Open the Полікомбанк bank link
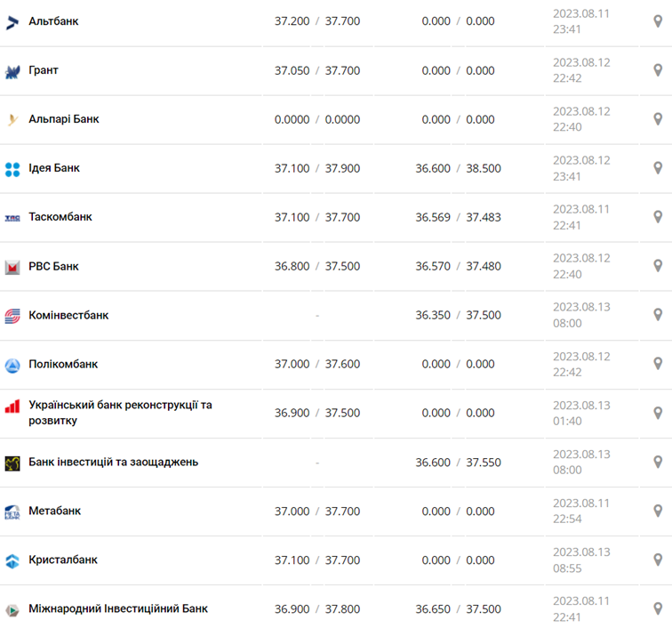672x628 pixels. pyautogui.click(x=63, y=365)
